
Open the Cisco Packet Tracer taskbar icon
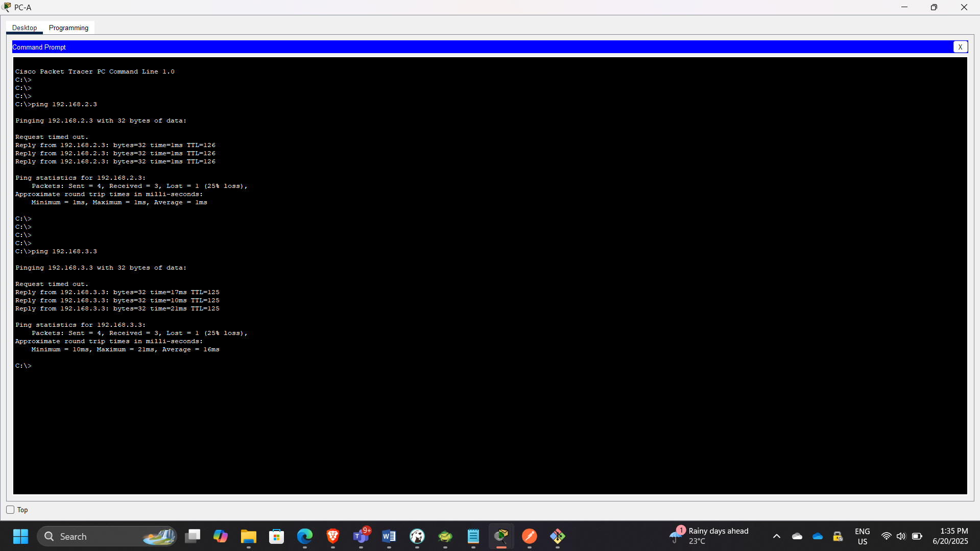click(x=501, y=536)
